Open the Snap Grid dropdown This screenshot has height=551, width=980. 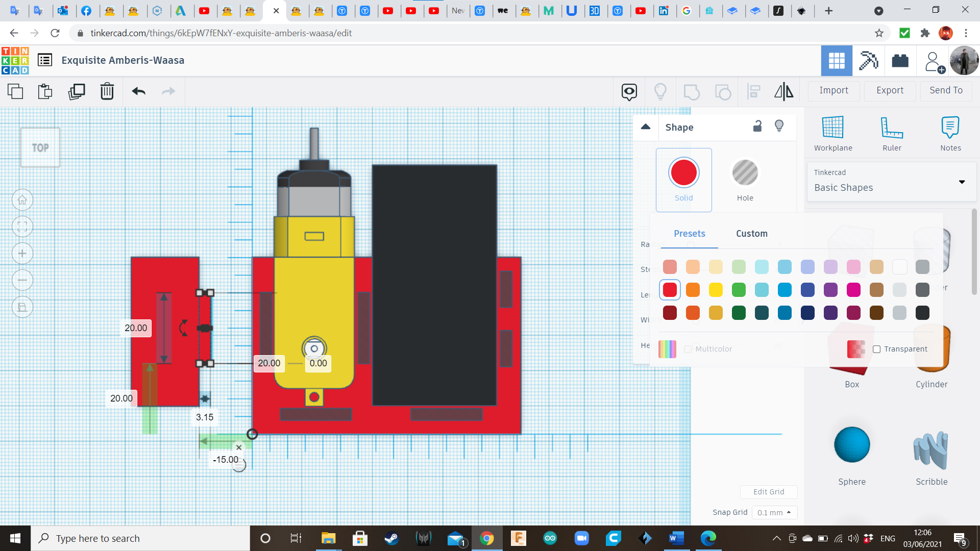click(774, 512)
